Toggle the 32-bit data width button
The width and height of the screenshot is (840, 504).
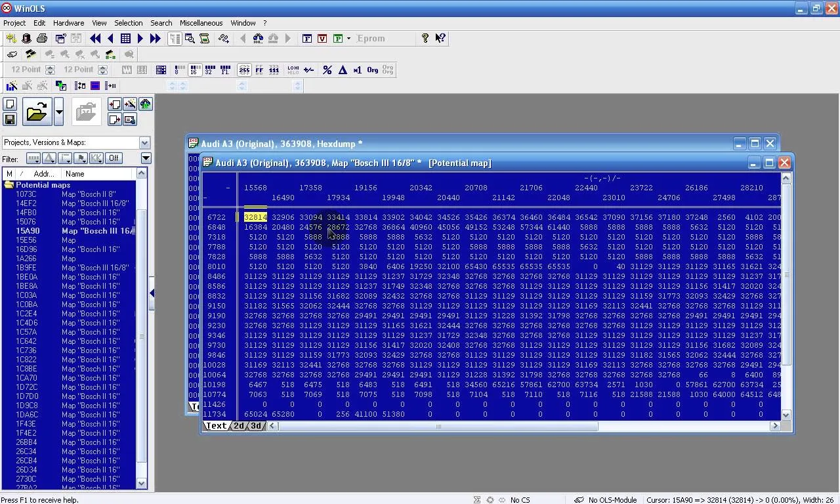(210, 70)
